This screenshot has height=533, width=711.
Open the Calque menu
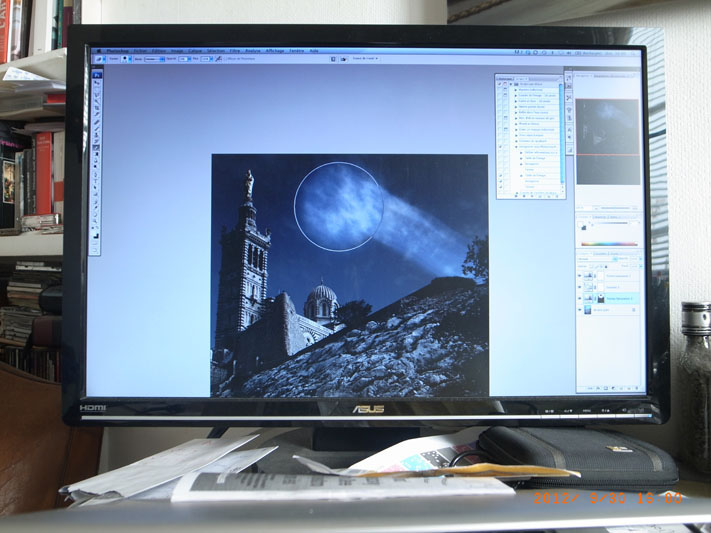point(195,51)
